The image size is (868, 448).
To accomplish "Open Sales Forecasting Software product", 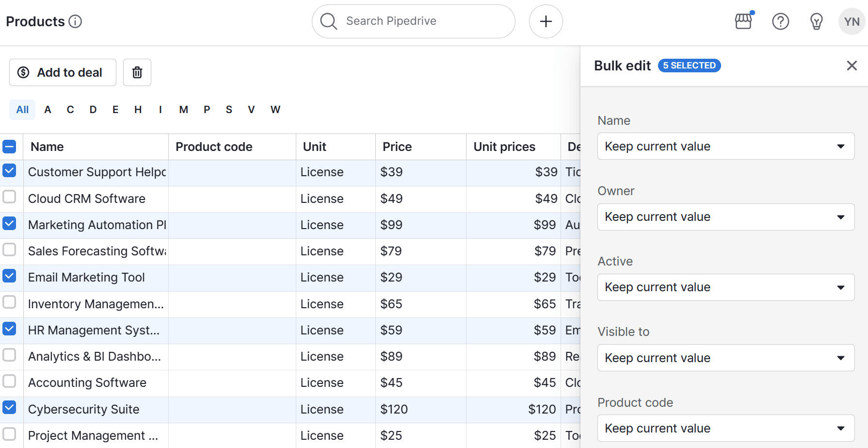I will 97,251.
